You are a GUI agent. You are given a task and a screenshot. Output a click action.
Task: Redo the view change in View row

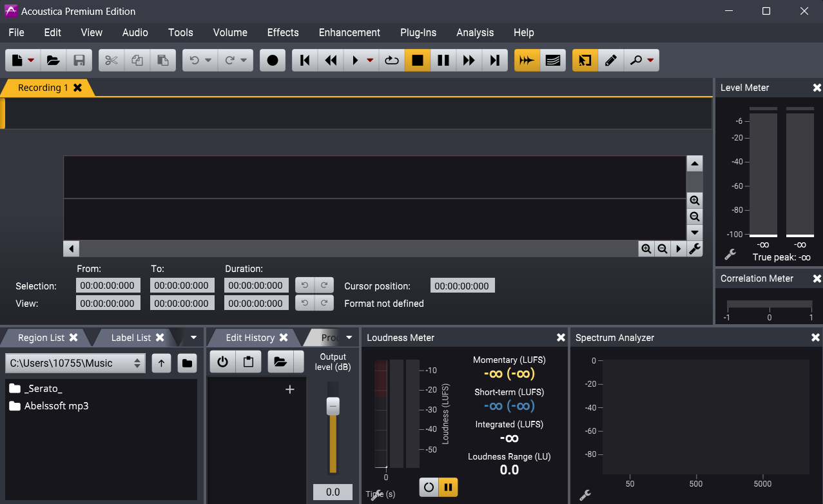pyautogui.click(x=324, y=304)
